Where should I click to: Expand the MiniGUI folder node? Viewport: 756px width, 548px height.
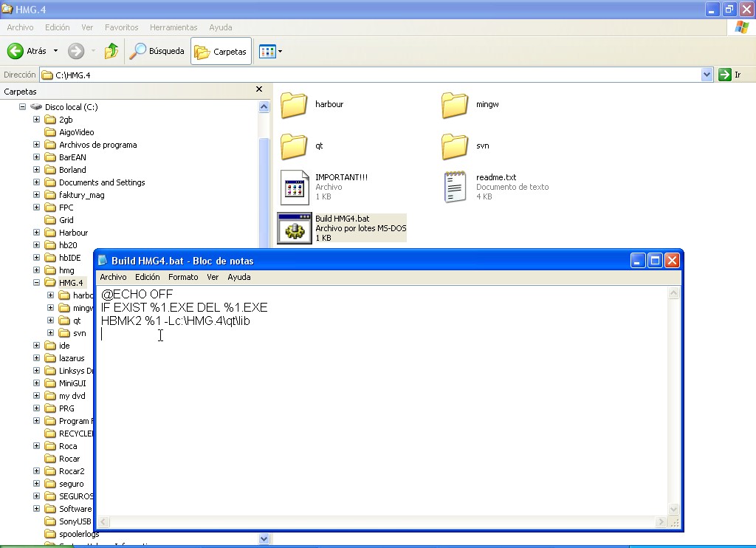37,383
